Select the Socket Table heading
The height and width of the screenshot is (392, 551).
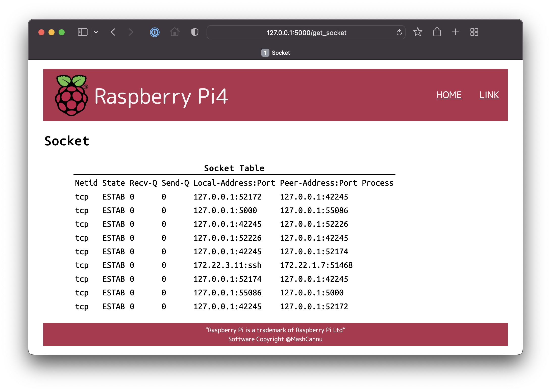pos(234,168)
